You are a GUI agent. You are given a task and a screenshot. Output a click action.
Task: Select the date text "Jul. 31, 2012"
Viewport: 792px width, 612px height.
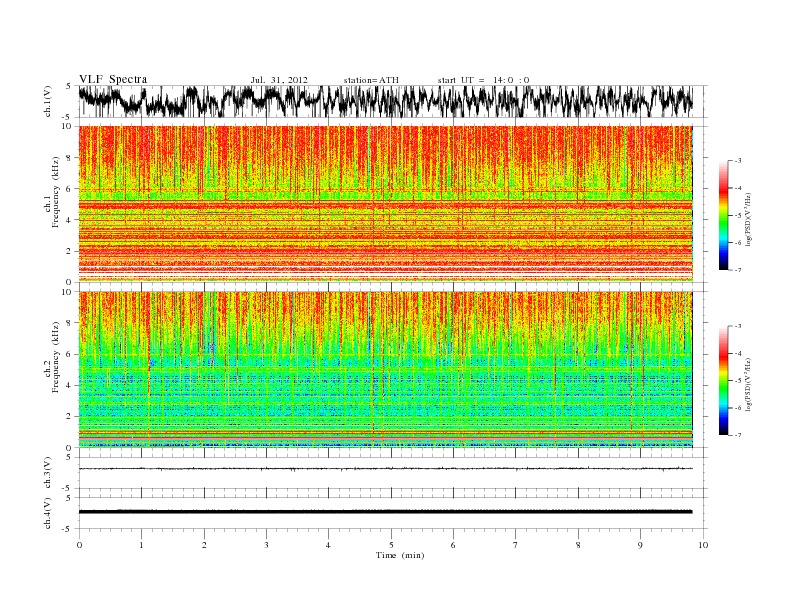[x=279, y=80]
